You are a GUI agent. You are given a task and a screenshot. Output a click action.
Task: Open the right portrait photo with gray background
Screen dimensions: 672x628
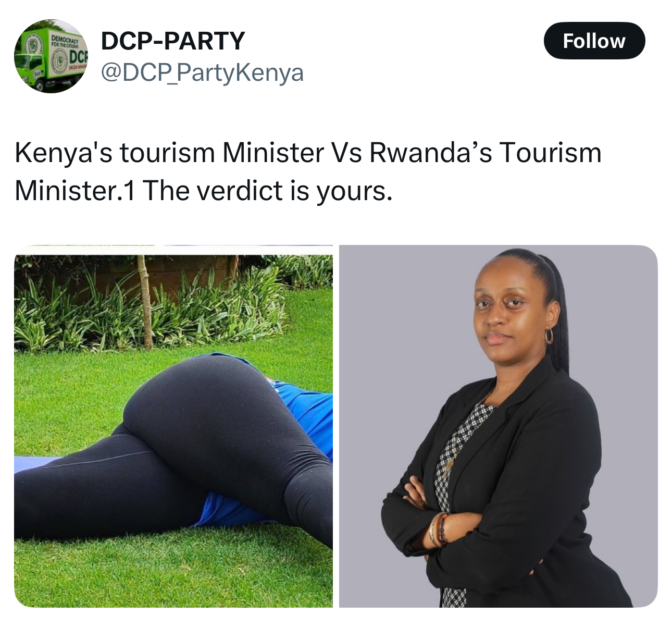coord(499,426)
